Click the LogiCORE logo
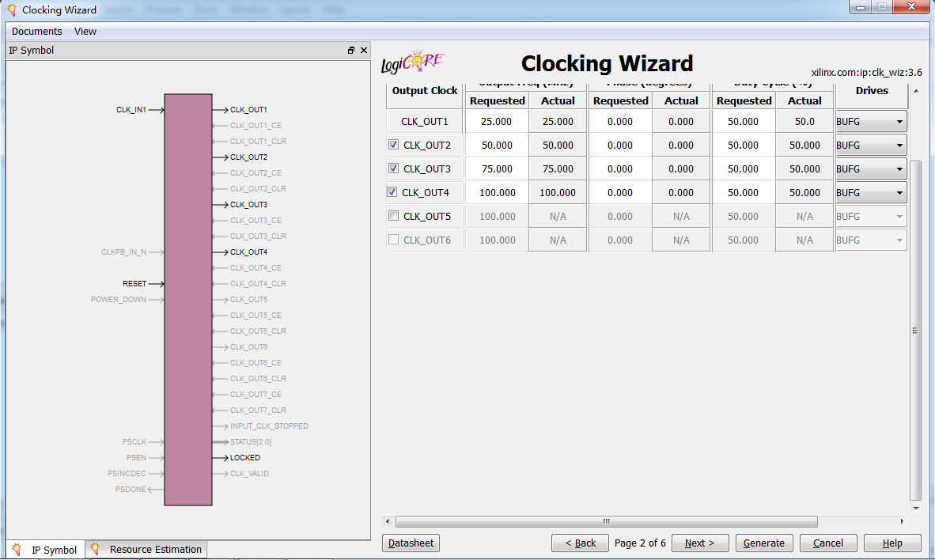 [413, 62]
